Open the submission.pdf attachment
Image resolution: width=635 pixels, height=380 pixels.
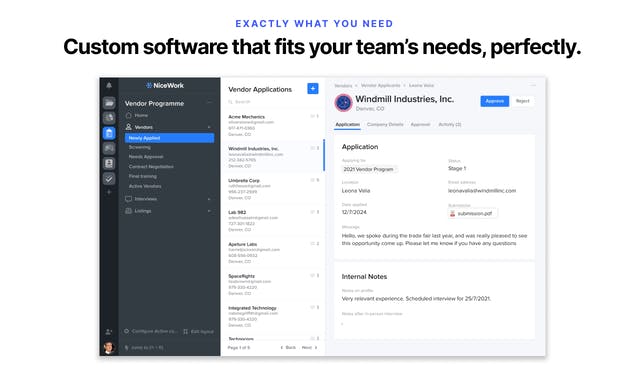(x=472, y=213)
